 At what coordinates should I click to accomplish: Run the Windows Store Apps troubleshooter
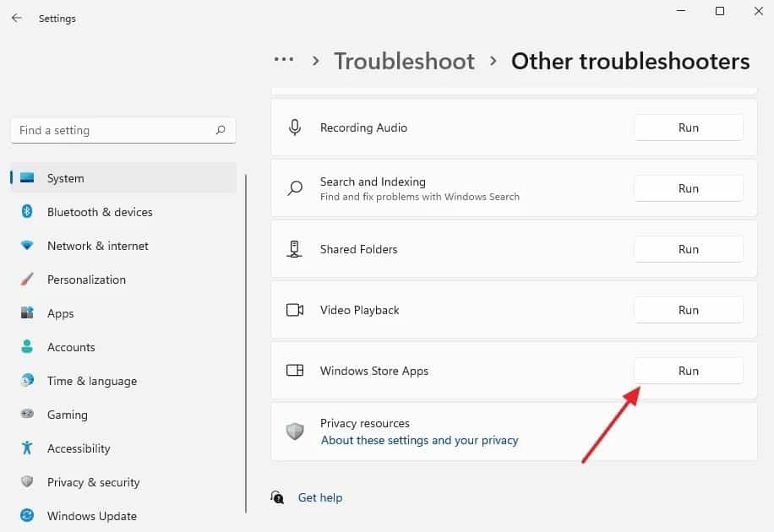tap(688, 371)
